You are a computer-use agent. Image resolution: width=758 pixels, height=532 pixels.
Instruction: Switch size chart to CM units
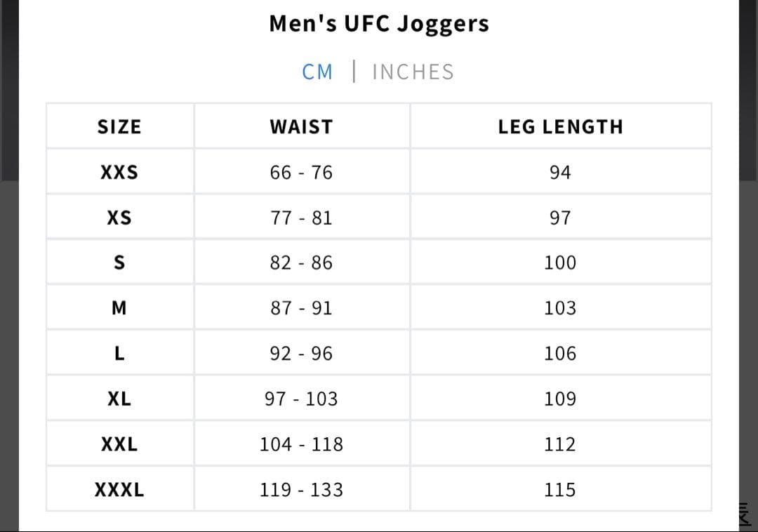317,72
